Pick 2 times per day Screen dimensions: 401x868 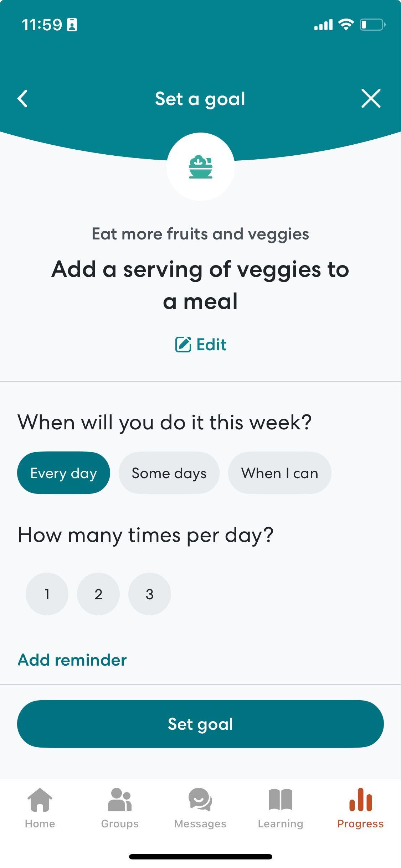coord(98,594)
